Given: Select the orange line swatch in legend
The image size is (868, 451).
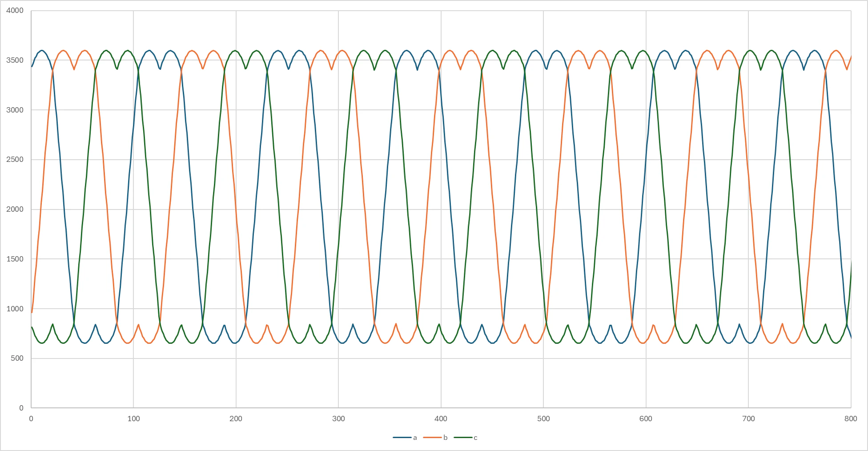Looking at the screenshot, I should [432, 438].
